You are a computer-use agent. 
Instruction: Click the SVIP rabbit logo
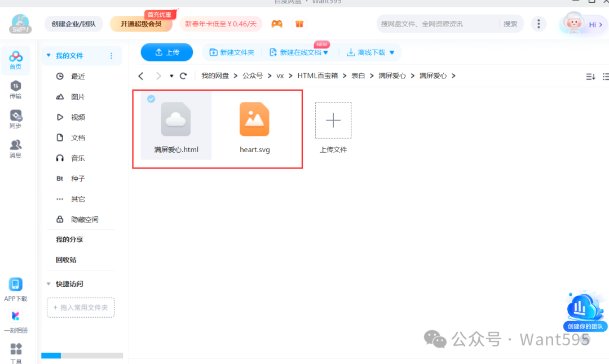(x=20, y=24)
